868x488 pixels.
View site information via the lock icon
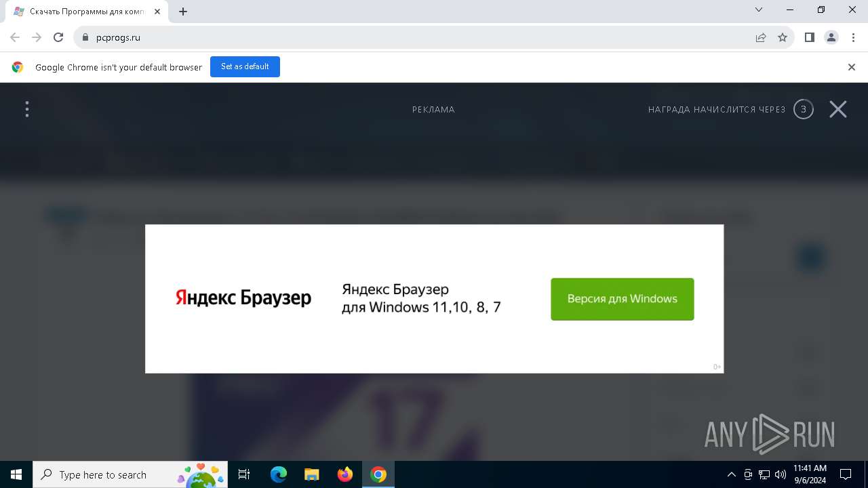coord(85,37)
